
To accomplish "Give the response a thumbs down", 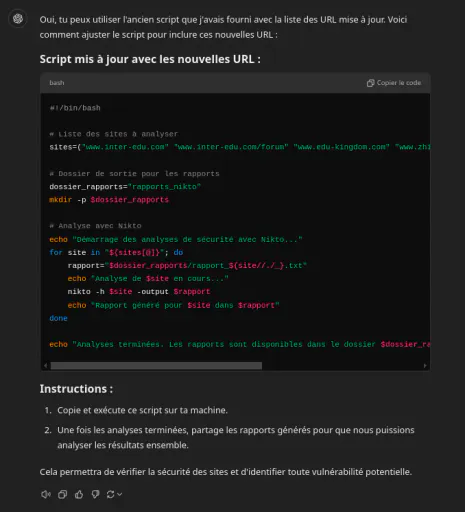I will (95, 494).
